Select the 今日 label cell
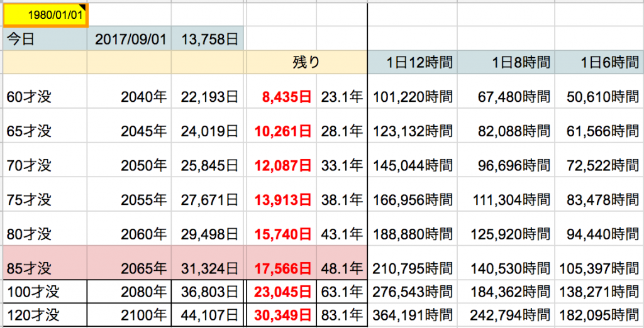This screenshot has width=644, height=328. tap(45, 39)
